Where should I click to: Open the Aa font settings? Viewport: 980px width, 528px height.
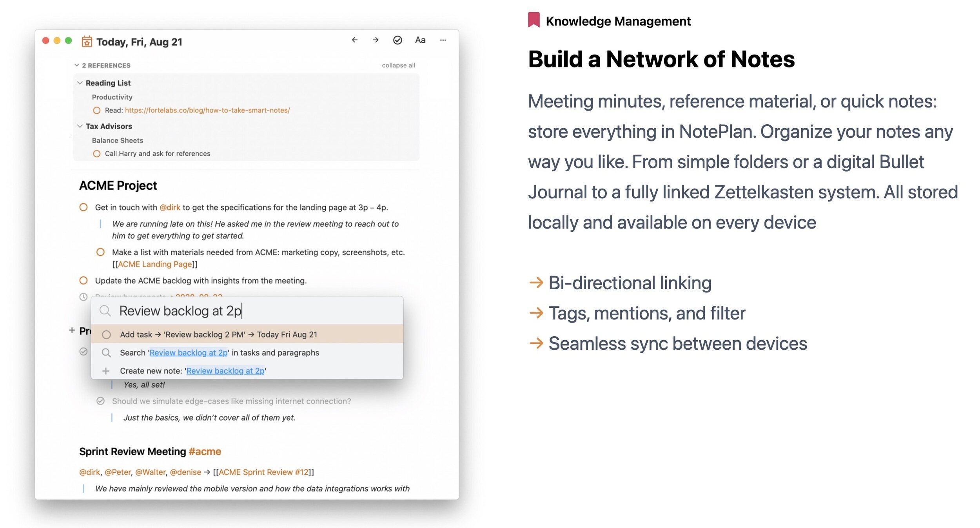click(420, 40)
